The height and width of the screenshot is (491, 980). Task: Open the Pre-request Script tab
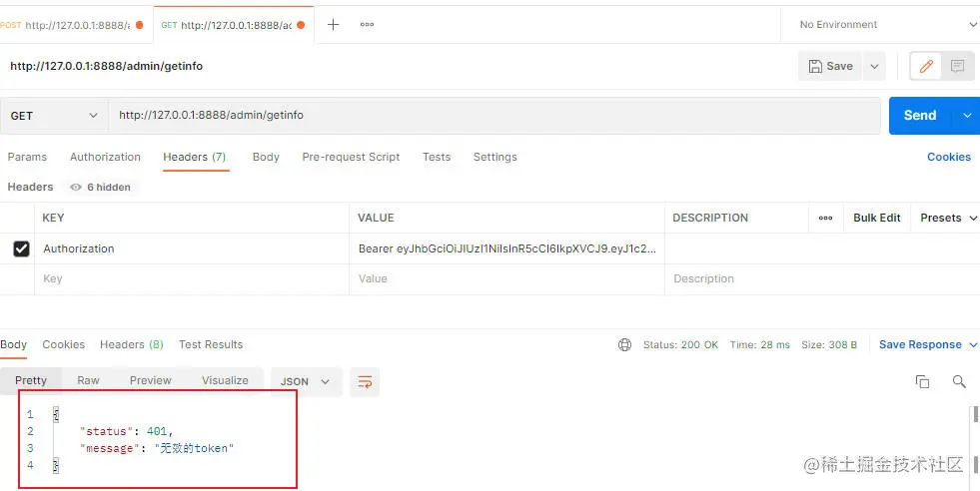(351, 158)
